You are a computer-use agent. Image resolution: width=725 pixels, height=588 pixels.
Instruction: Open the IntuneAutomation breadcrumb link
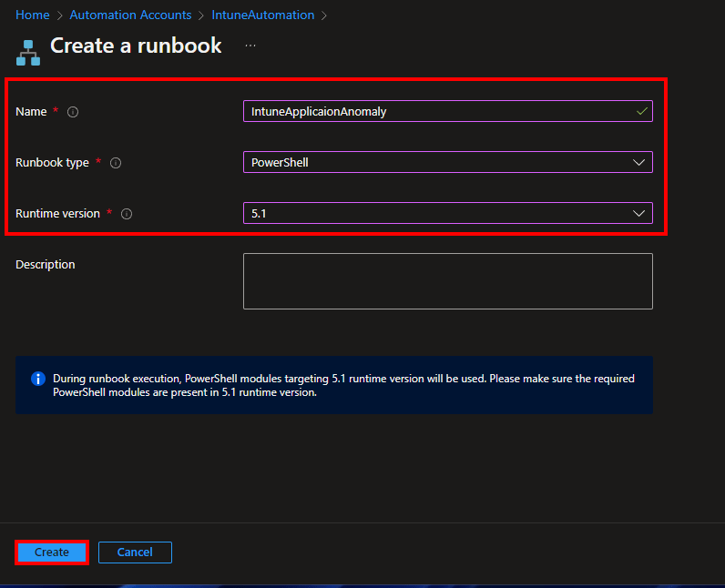264,15
